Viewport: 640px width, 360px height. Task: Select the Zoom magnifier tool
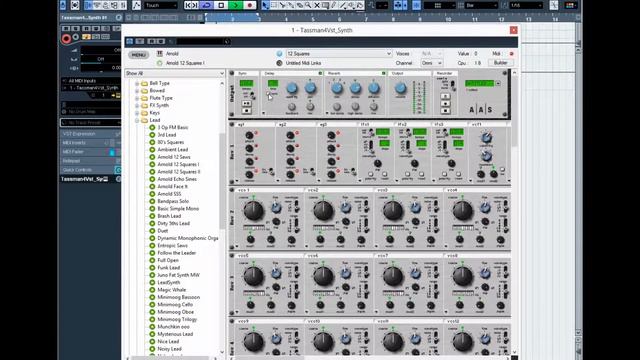[x=308, y=5]
